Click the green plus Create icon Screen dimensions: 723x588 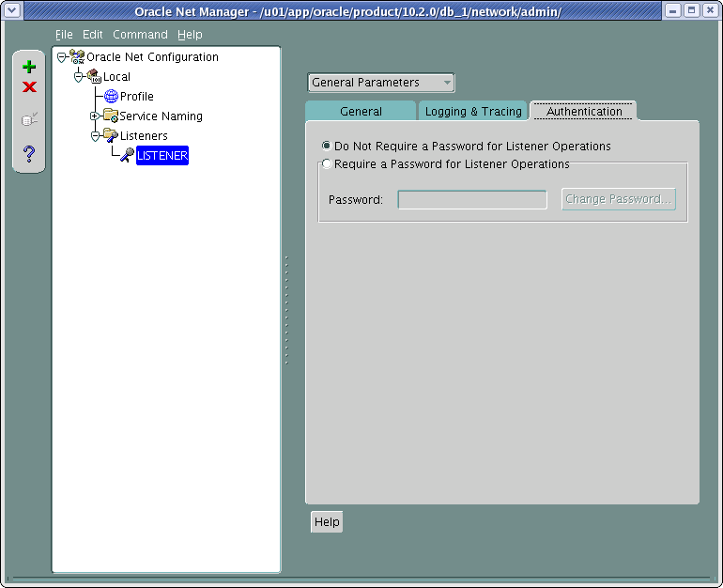(29, 67)
